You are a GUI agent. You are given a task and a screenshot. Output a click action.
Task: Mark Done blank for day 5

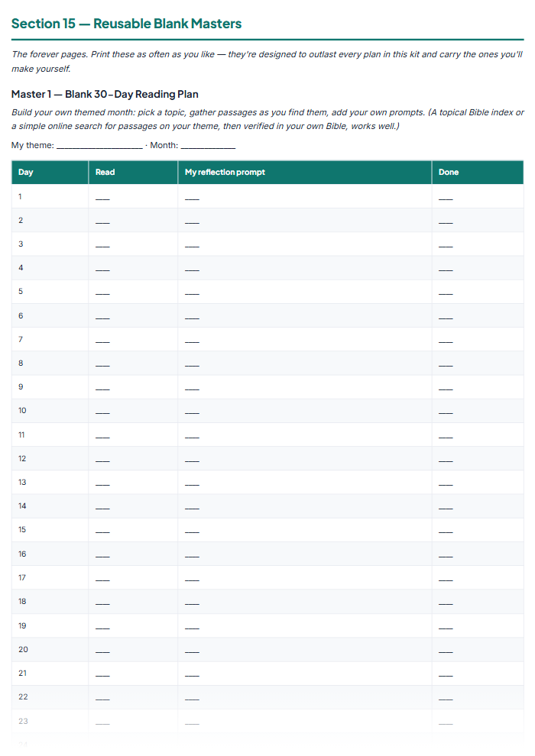pos(446,294)
